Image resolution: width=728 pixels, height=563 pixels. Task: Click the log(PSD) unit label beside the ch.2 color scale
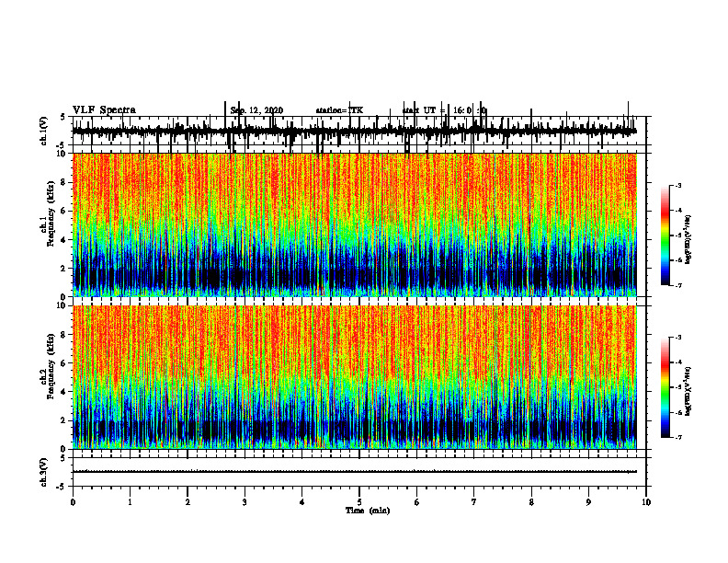688,392
